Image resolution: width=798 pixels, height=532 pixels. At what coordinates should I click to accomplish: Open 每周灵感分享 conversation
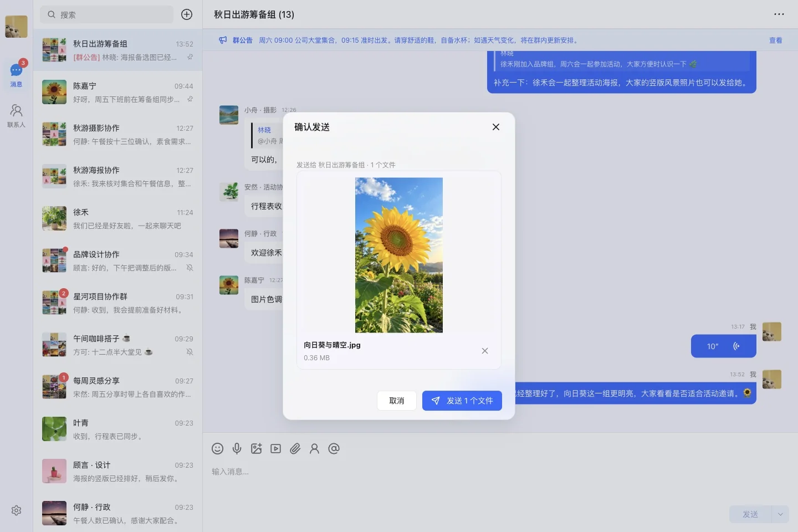coord(117,387)
